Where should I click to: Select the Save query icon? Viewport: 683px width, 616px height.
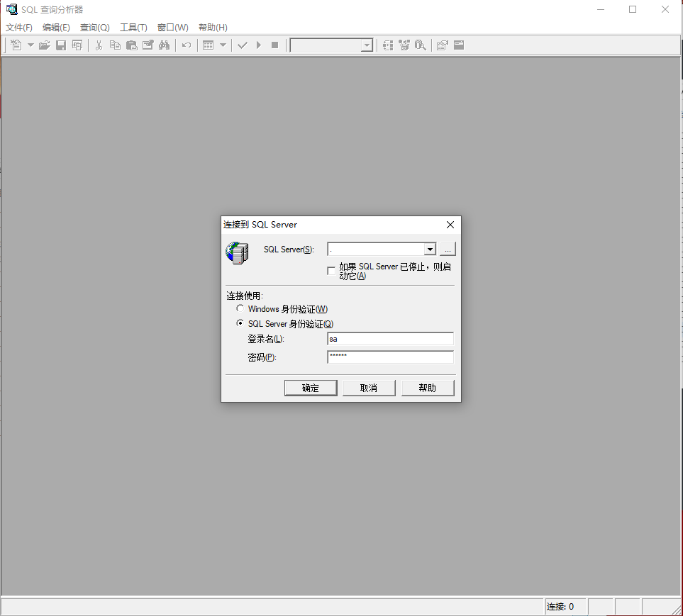pyautogui.click(x=61, y=45)
